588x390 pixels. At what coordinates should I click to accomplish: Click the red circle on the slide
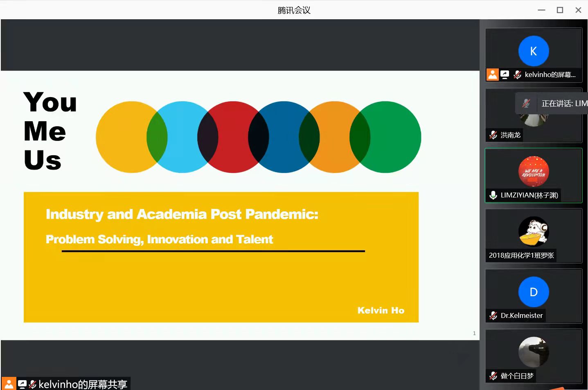[x=233, y=137]
